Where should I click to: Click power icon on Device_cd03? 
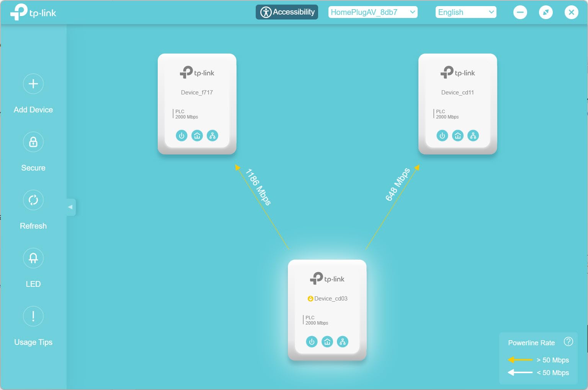[312, 342]
